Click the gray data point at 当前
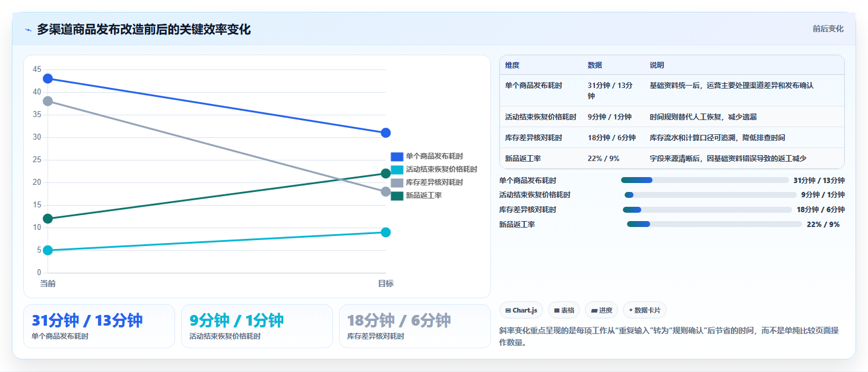This screenshot has height=372, width=868. (x=48, y=101)
